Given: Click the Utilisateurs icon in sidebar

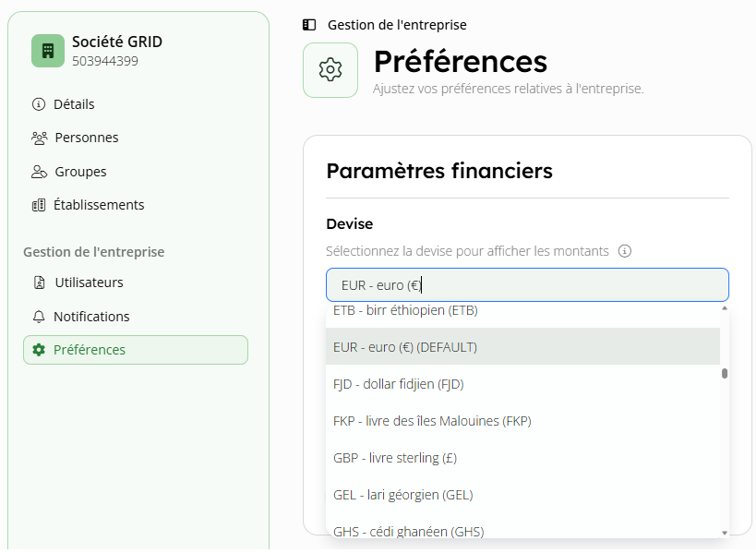Looking at the screenshot, I should point(39,283).
